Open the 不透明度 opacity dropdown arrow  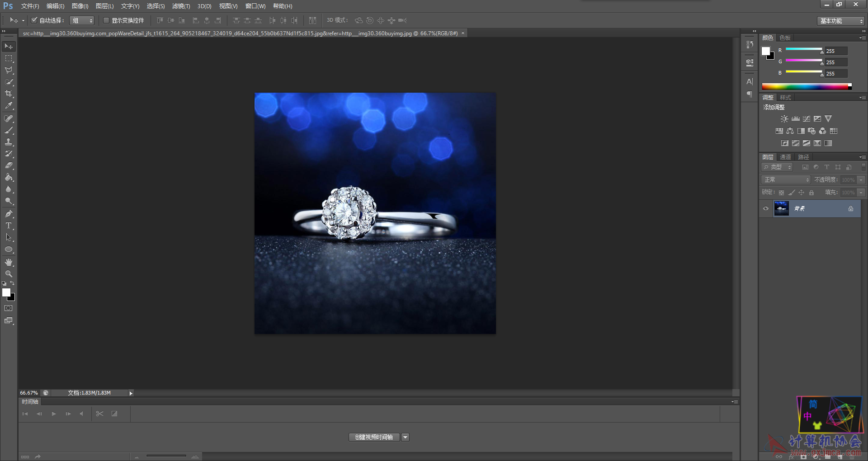861,180
